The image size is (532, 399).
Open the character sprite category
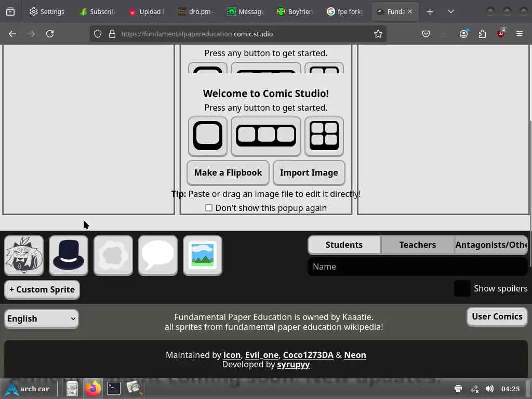(x=24, y=255)
